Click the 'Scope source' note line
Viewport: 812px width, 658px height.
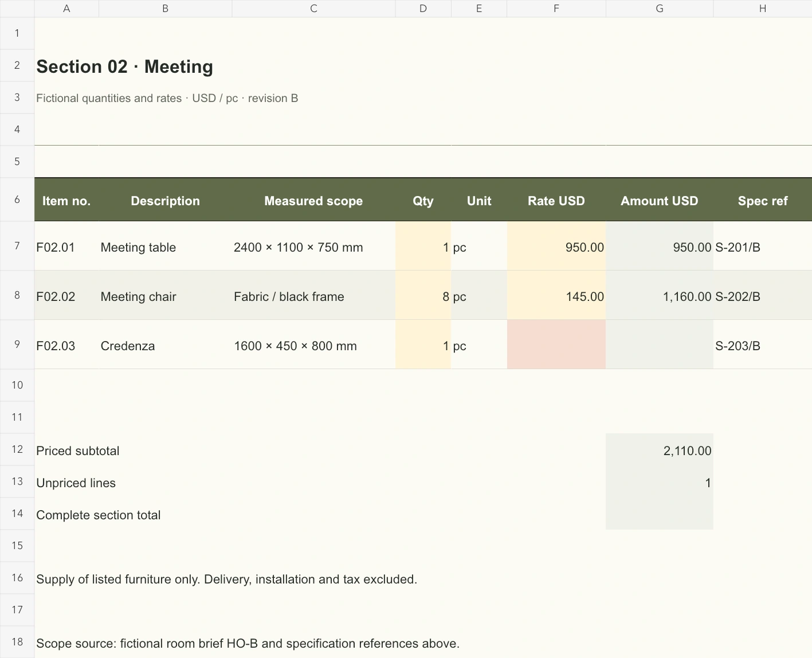pyautogui.click(x=248, y=643)
